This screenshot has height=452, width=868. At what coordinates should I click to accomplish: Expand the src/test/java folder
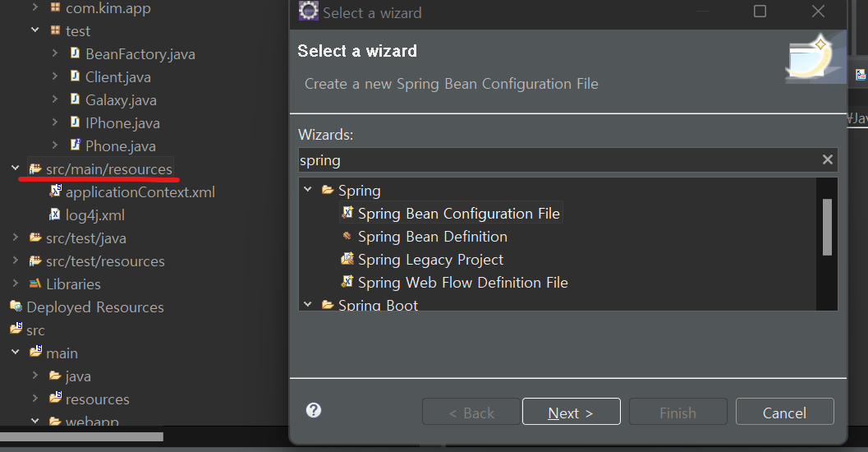coord(16,237)
